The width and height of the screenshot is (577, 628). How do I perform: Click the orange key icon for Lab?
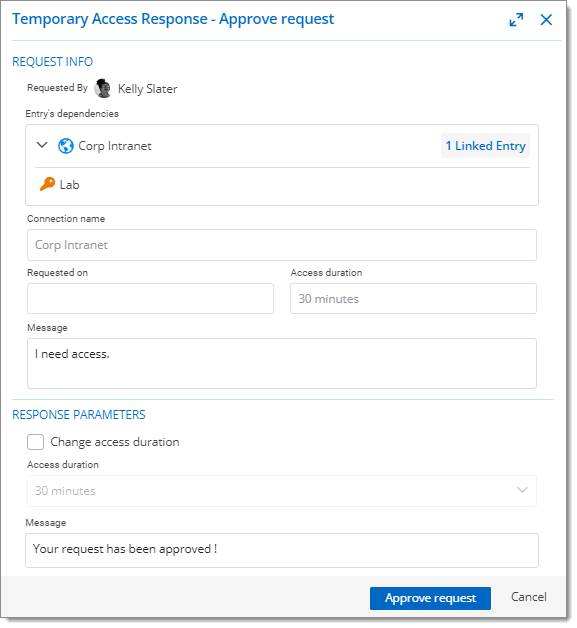click(x=47, y=184)
